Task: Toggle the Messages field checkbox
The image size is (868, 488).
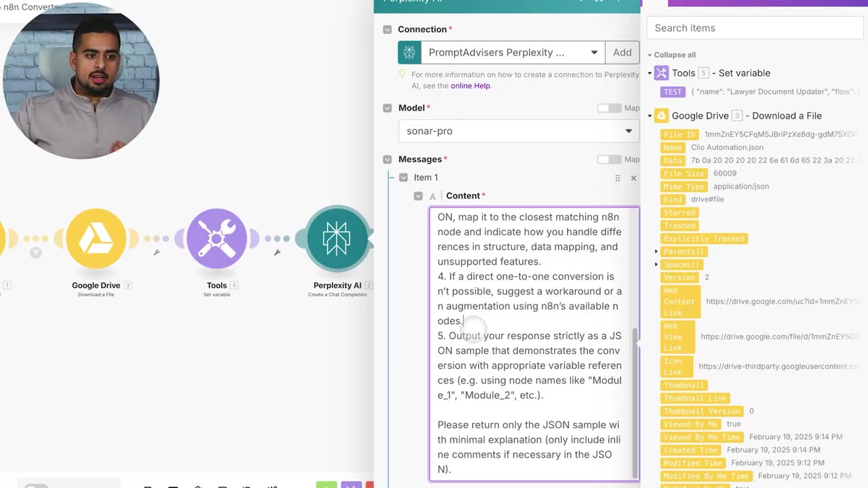Action: coord(387,160)
